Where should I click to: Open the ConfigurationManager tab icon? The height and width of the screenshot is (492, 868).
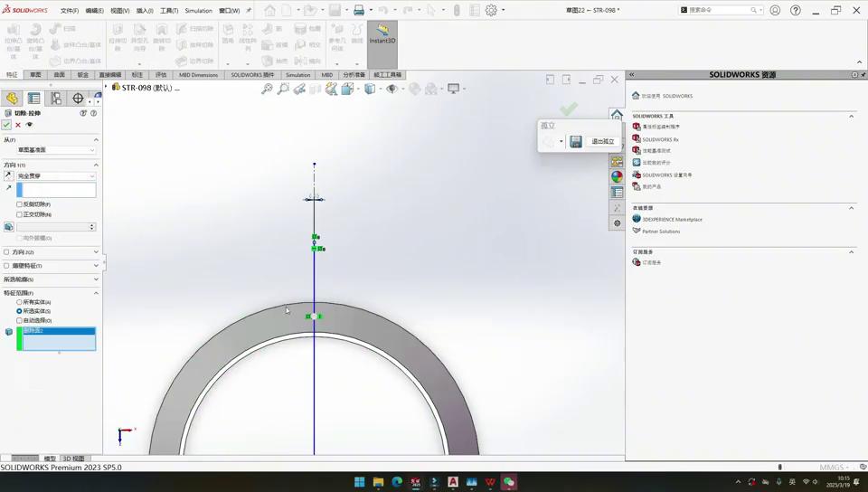[56, 99]
